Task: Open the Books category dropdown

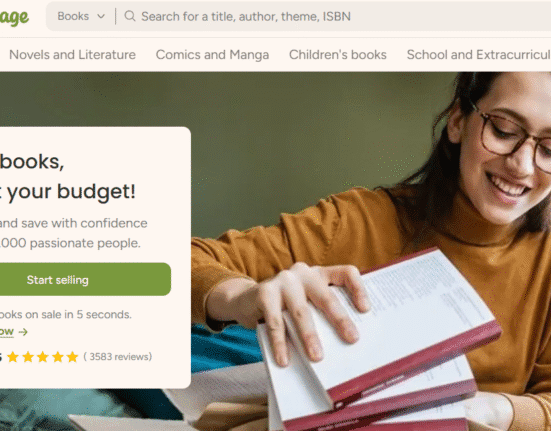Action: [x=81, y=16]
